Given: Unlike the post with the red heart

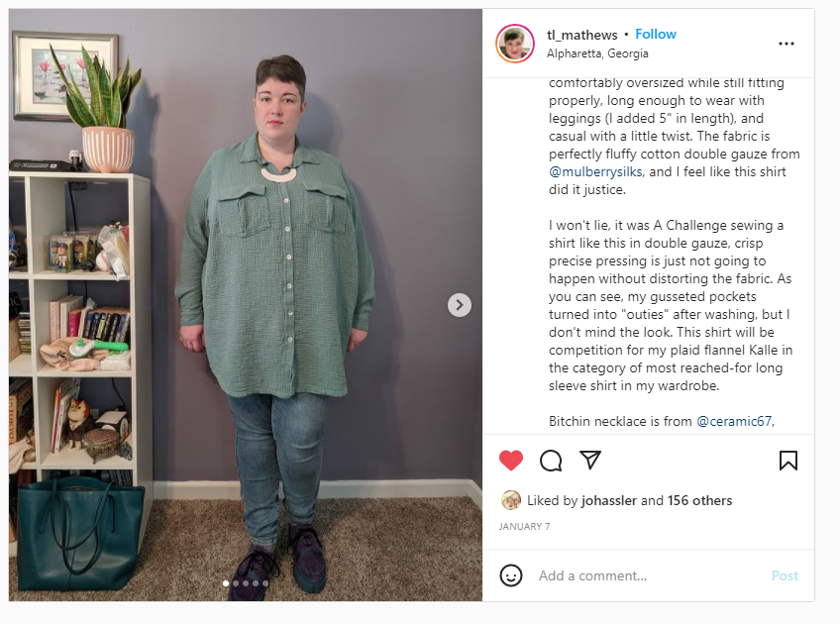Looking at the screenshot, I should tap(510, 461).
